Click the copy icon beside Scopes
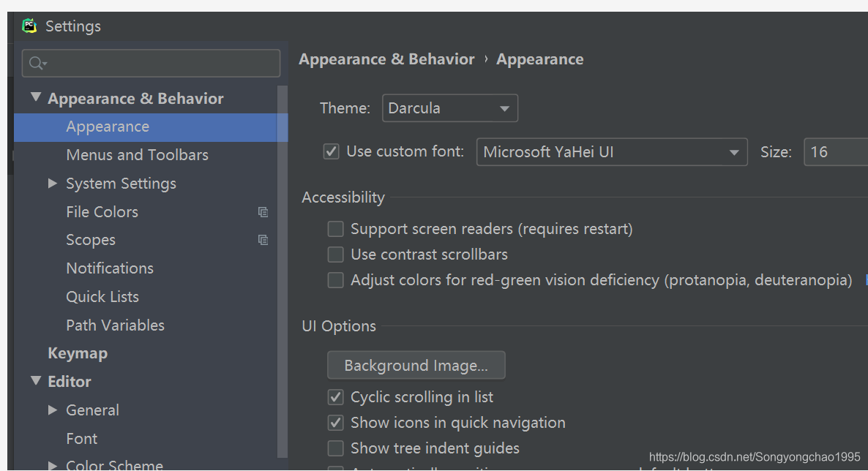 click(263, 240)
